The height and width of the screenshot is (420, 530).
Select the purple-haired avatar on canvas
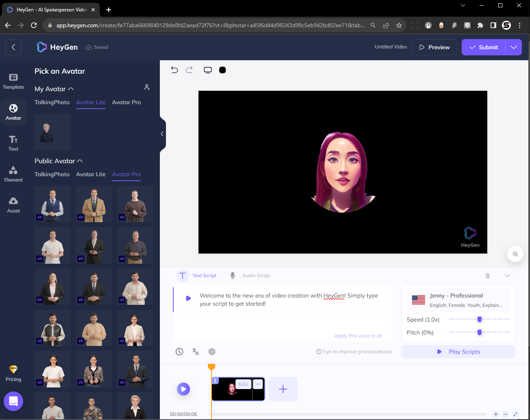click(343, 172)
